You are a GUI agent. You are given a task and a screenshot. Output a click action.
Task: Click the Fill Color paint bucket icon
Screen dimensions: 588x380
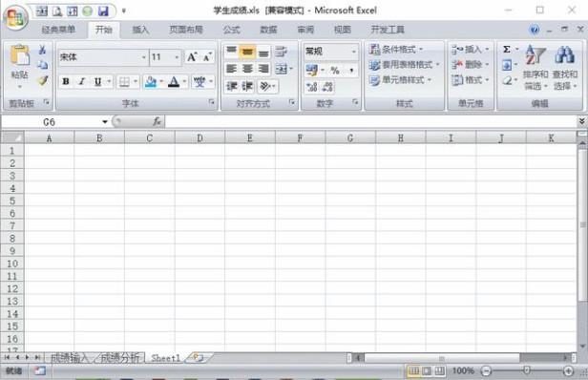[151, 81]
